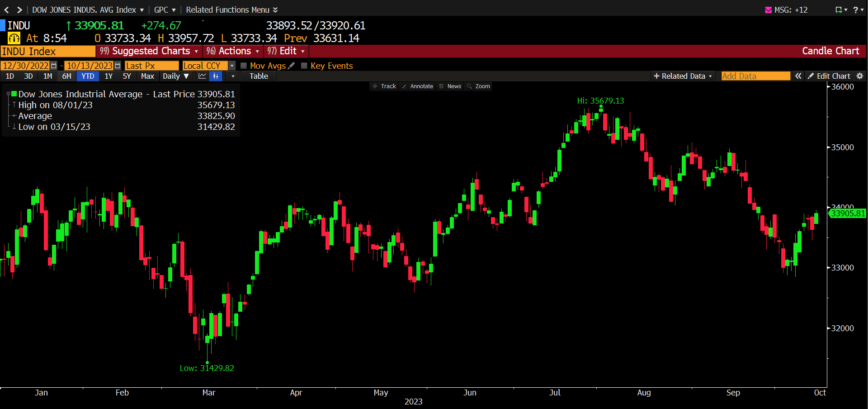868x409 pixels.
Task: Open the question mark help icon
Action: pyautogui.click(x=855, y=10)
